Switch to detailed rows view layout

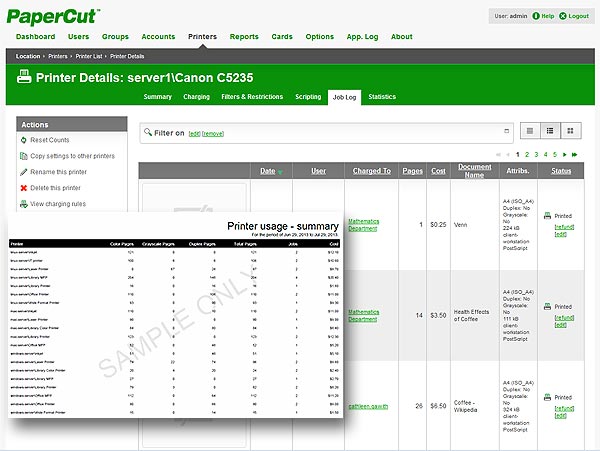[x=549, y=131]
